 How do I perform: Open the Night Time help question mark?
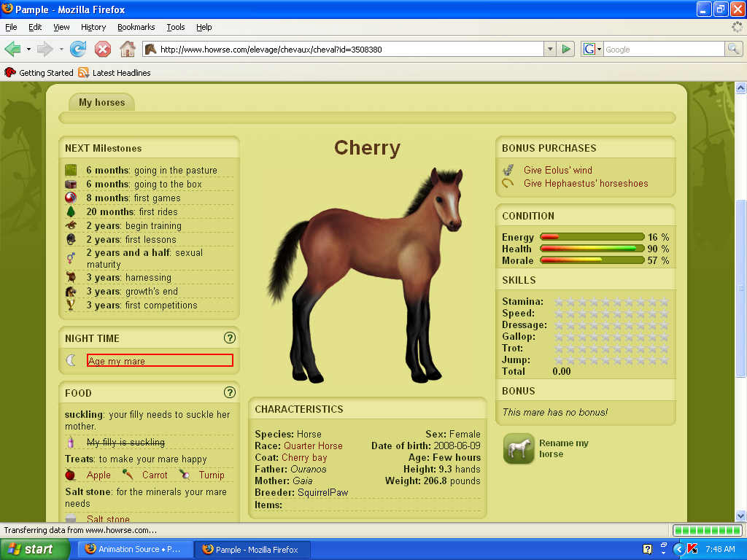pyautogui.click(x=230, y=338)
